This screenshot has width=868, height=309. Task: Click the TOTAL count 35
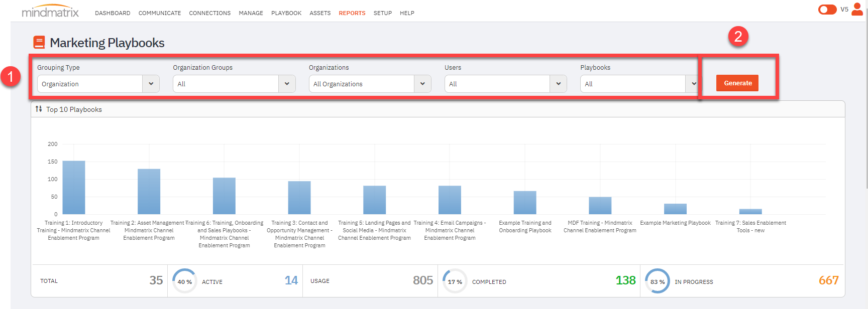click(156, 280)
